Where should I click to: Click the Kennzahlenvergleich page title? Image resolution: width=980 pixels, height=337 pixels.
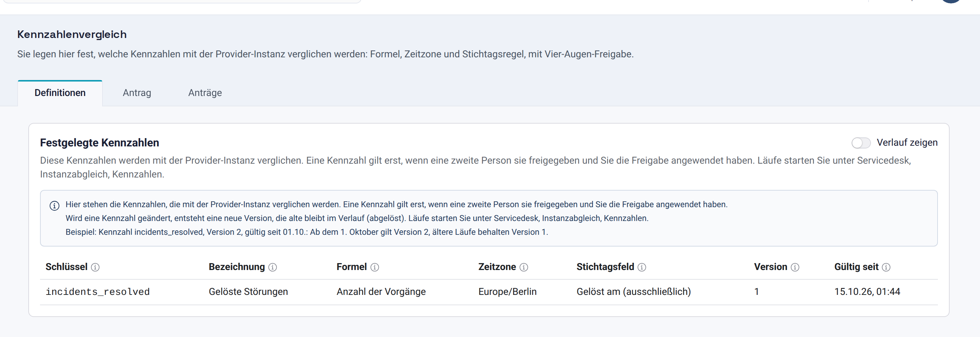click(x=72, y=35)
